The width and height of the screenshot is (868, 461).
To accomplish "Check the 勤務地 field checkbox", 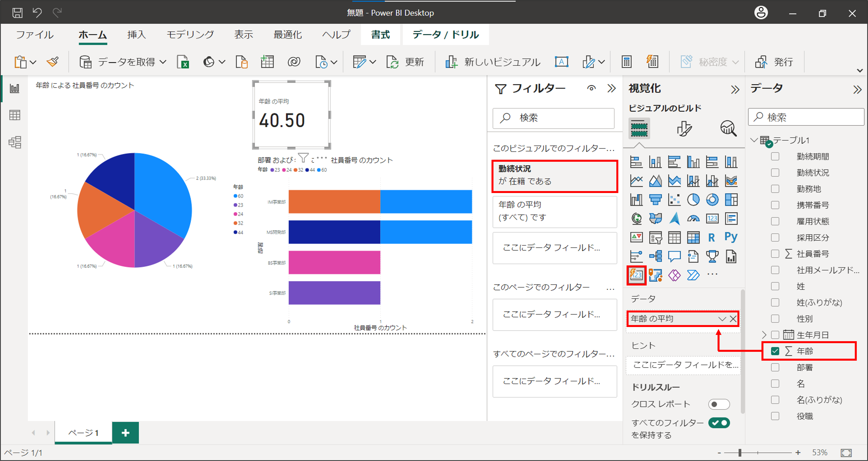I will coord(775,189).
